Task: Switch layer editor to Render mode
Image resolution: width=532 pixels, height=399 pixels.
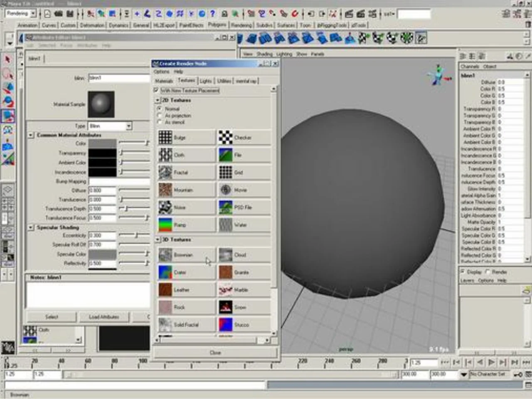Action: (x=488, y=272)
